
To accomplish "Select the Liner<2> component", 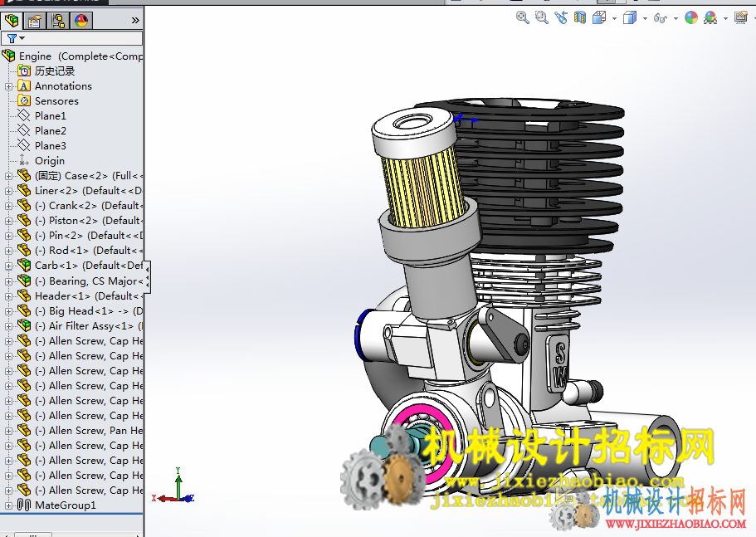I will tap(80, 190).
